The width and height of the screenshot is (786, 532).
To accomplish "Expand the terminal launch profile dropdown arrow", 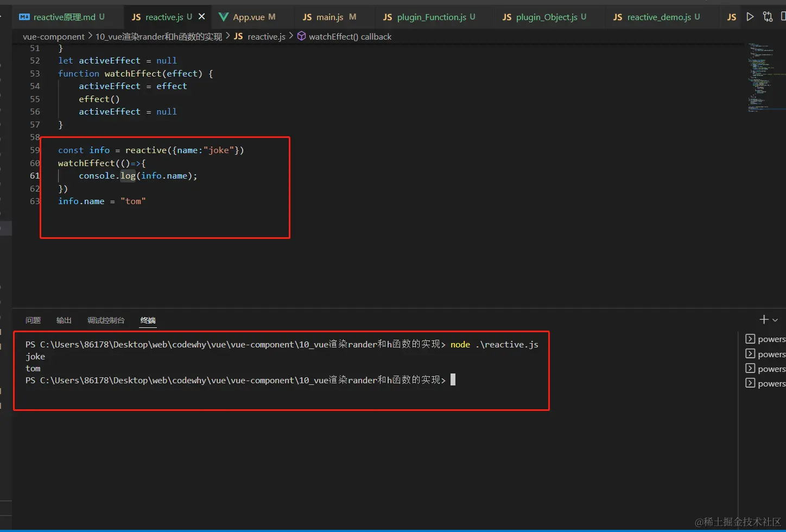I will click(x=775, y=320).
